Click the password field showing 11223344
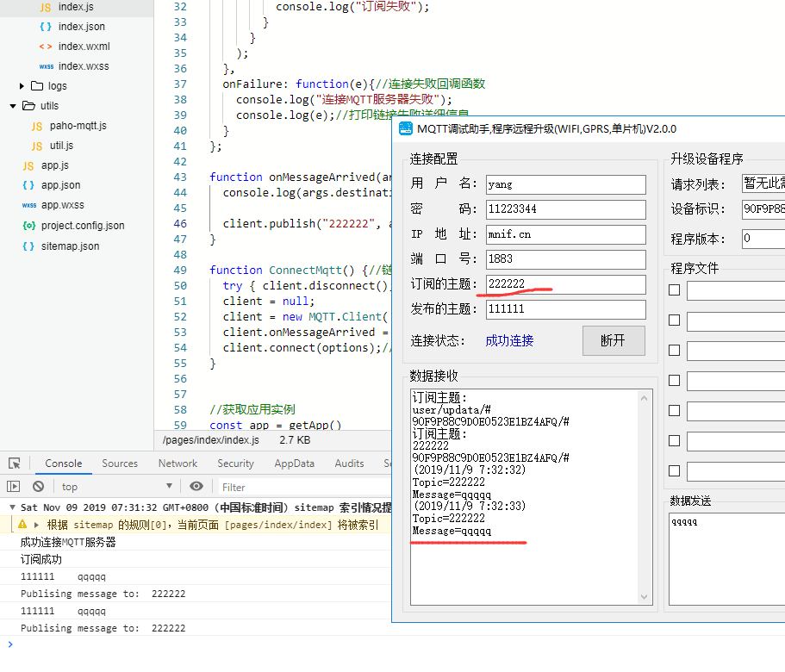Viewport: 785px width, 672px height. pos(566,209)
